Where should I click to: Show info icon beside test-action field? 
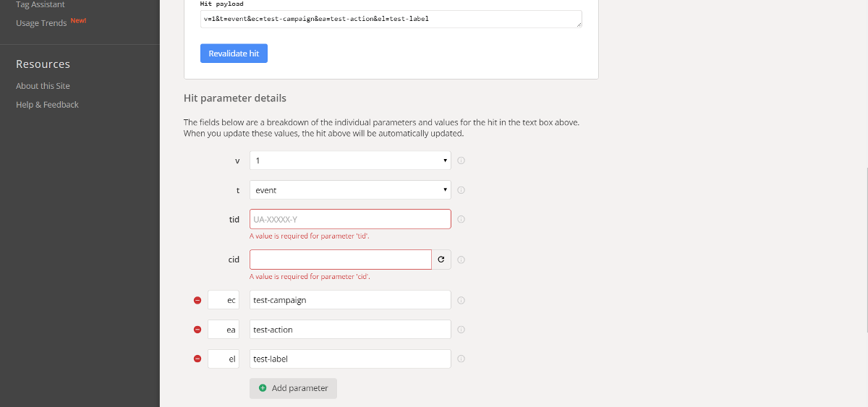[x=461, y=330]
